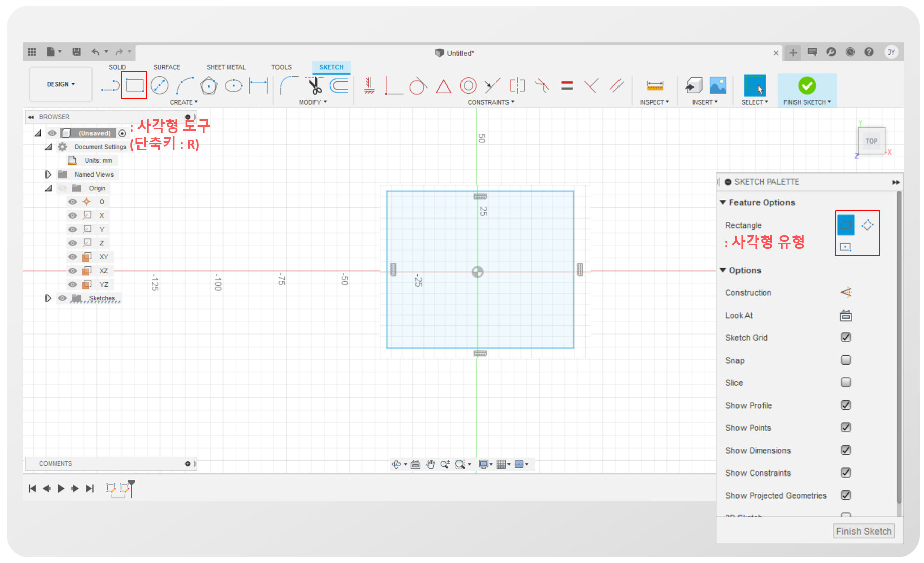Open the INSERT dropdown menu
The image size is (924, 563).
point(705,102)
